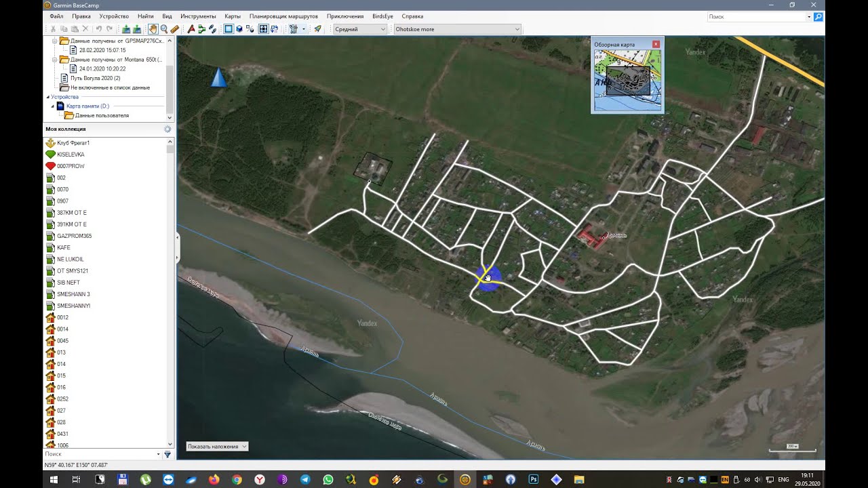Open the BirdsEye menu
868x488 pixels.
[382, 16]
